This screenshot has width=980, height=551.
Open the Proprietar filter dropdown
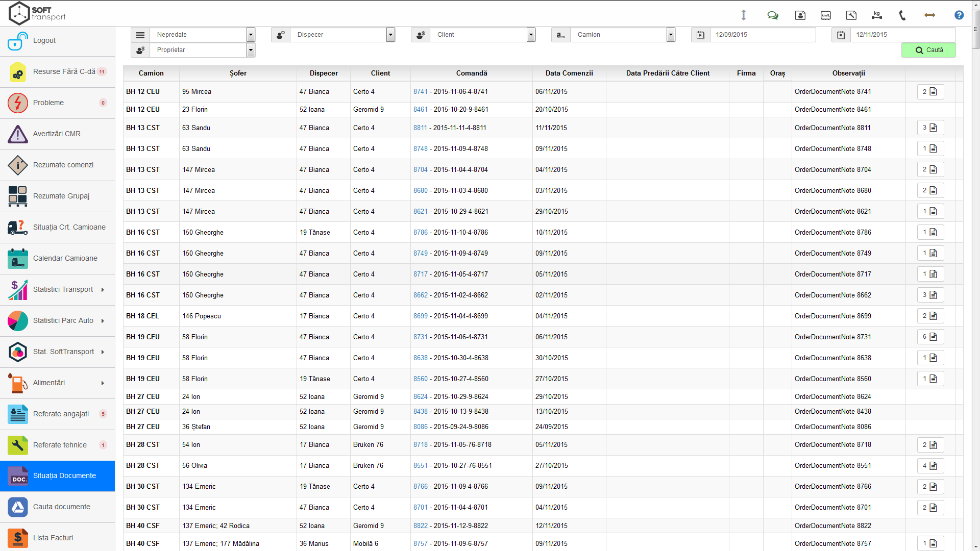pyautogui.click(x=202, y=50)
